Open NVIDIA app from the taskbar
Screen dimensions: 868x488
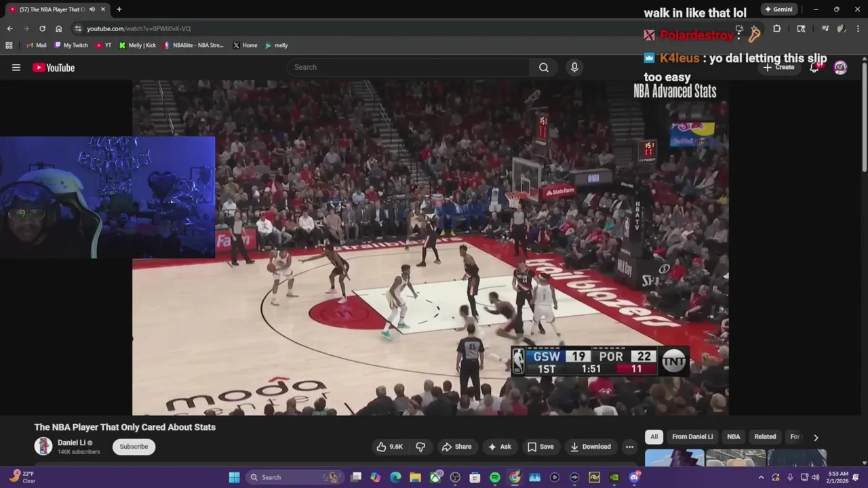click(x=614, y=477)
